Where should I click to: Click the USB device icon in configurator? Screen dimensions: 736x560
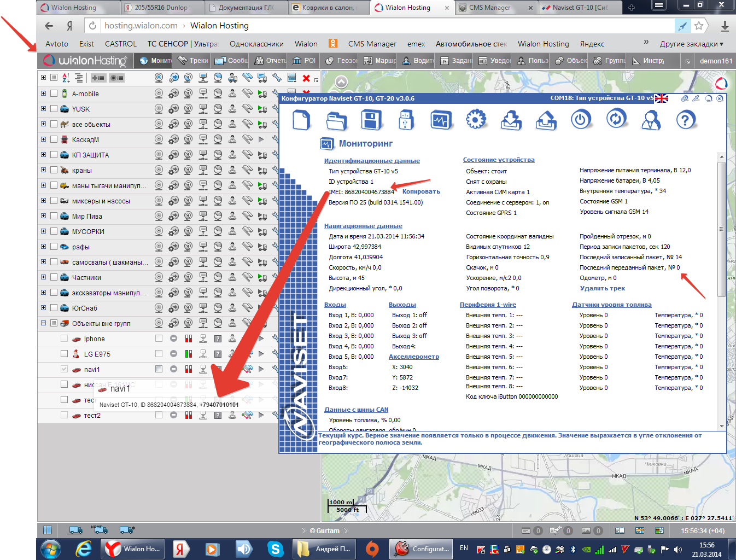[x=406, y=120]
